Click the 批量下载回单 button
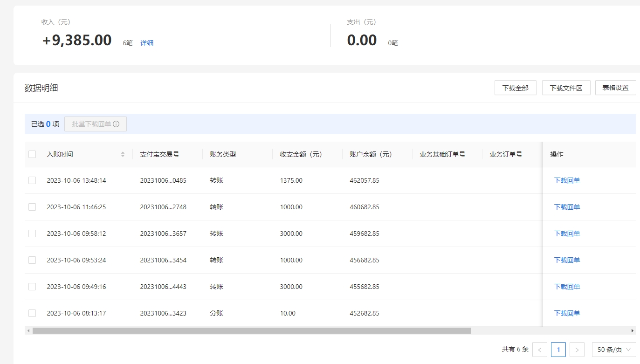Viewport: 640px width, 364px height. [x=96, y=124]
